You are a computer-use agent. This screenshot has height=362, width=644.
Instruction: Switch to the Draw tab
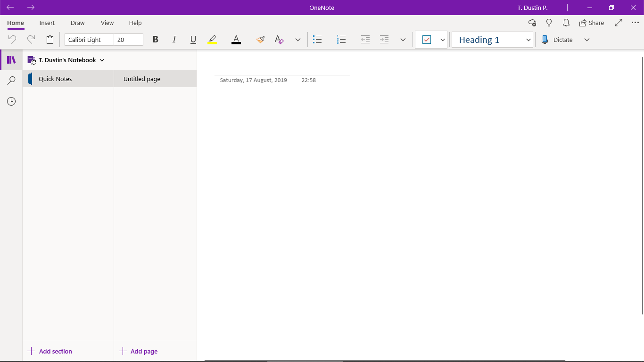[77, 23]
